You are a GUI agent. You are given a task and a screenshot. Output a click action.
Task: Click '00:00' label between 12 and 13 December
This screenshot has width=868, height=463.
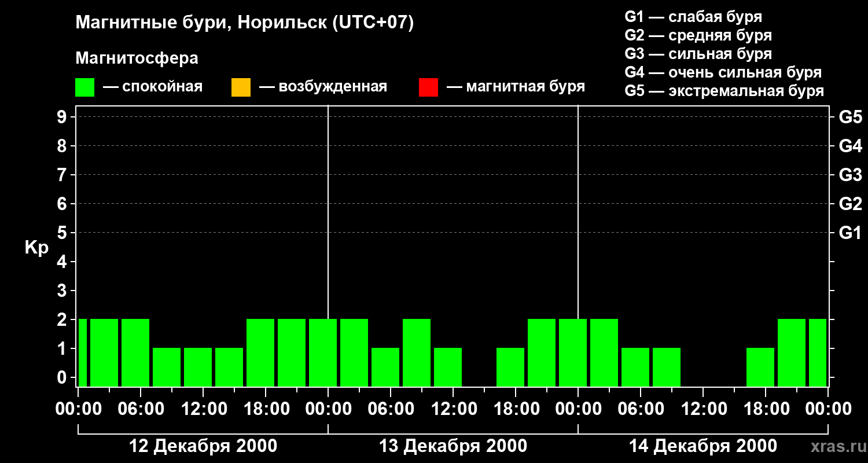328,409
